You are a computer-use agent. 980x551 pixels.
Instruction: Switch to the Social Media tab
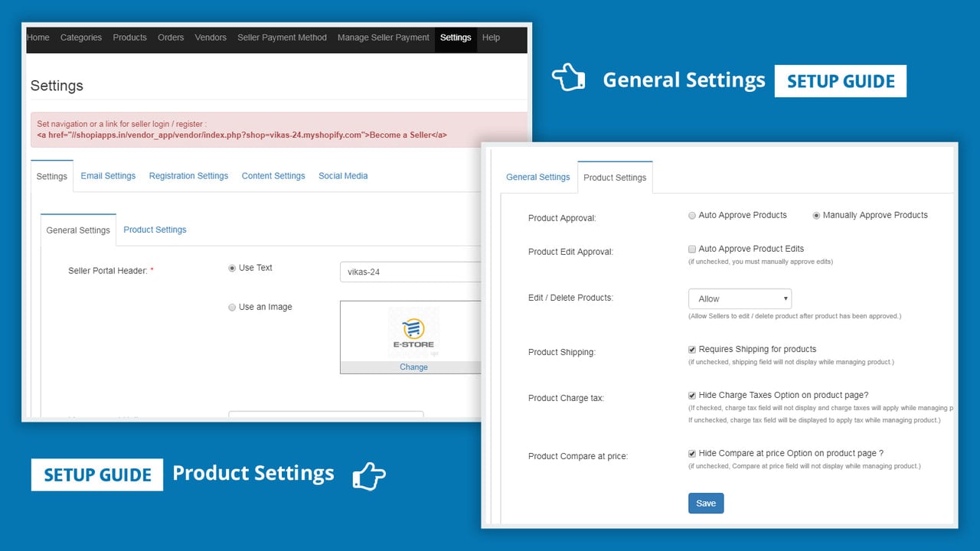point(343,176)
